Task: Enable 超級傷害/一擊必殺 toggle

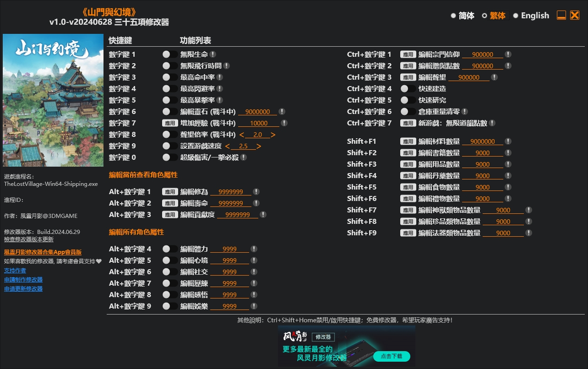Action: pyautogui.click(x=170, y=157)
